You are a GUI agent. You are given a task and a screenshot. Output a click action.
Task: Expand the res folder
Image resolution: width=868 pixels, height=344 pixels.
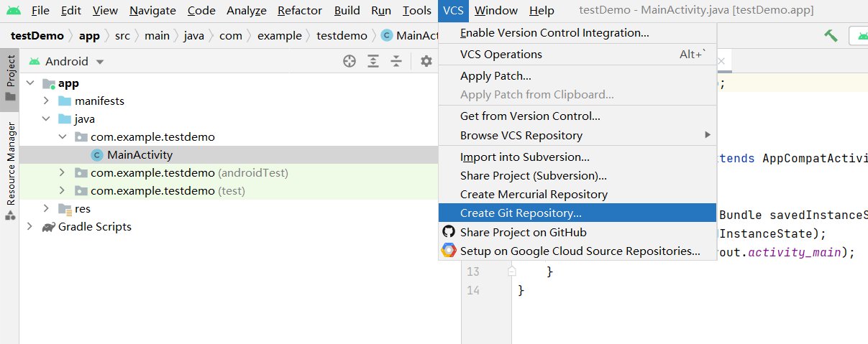(46, 209)
